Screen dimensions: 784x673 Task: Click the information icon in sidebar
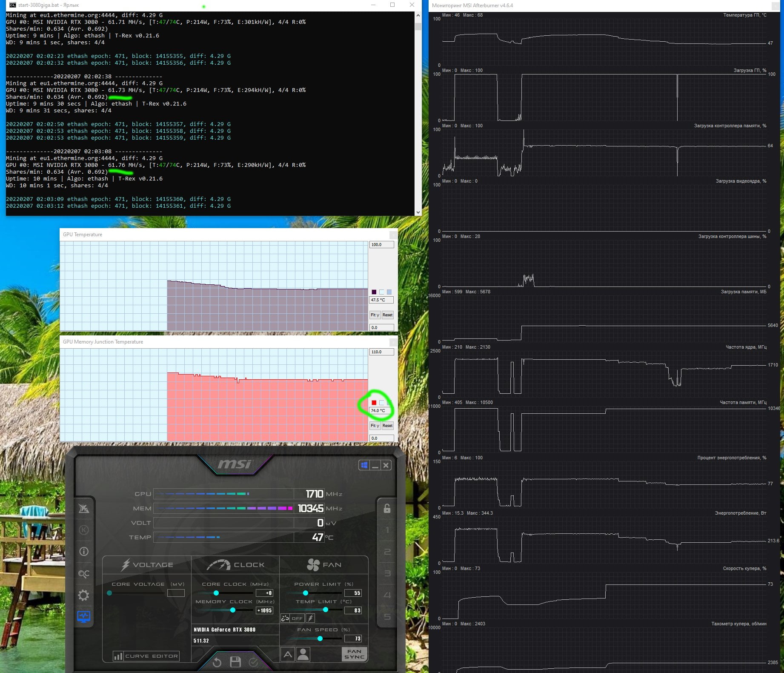coord(84,552)
